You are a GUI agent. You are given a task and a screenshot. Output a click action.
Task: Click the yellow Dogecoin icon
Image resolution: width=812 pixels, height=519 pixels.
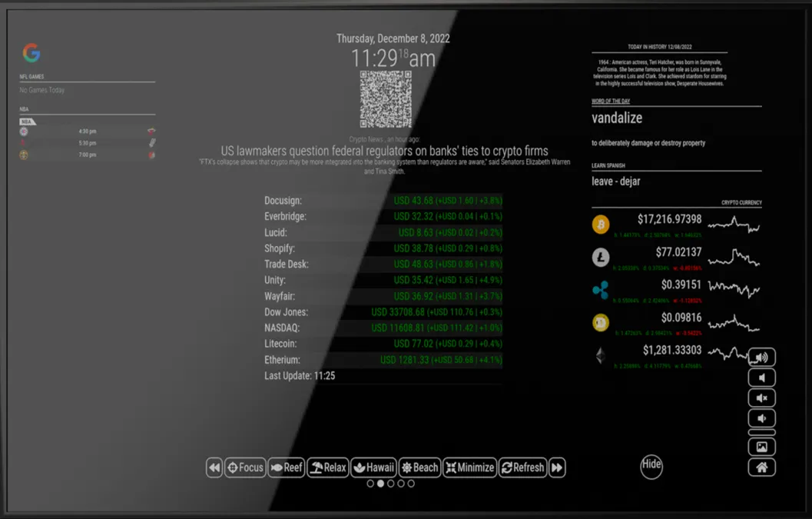pos(601,322)
